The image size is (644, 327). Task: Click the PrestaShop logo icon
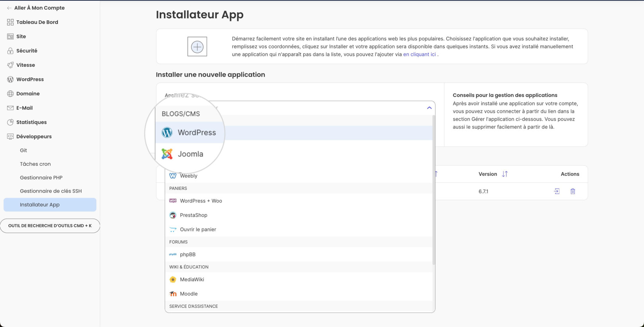[173, 215]
